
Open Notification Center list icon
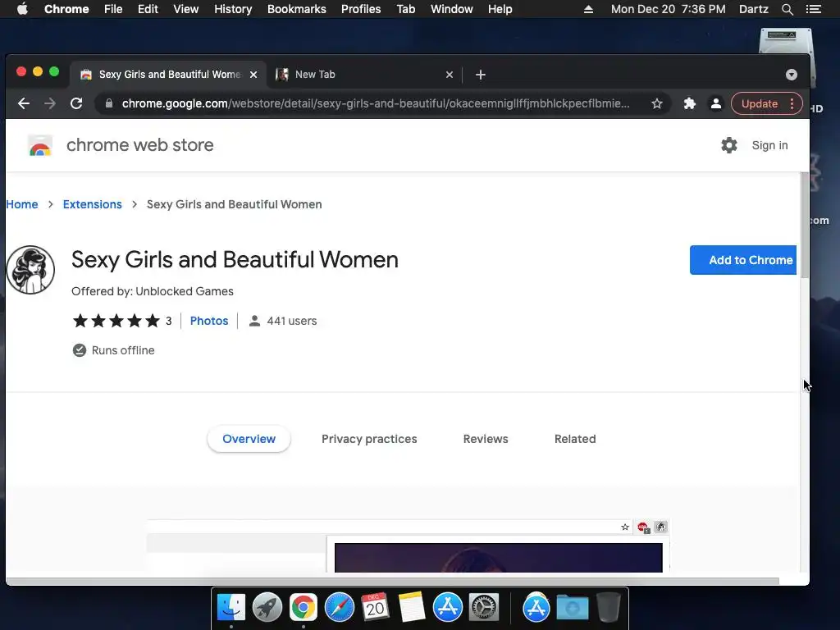[813, 9]
